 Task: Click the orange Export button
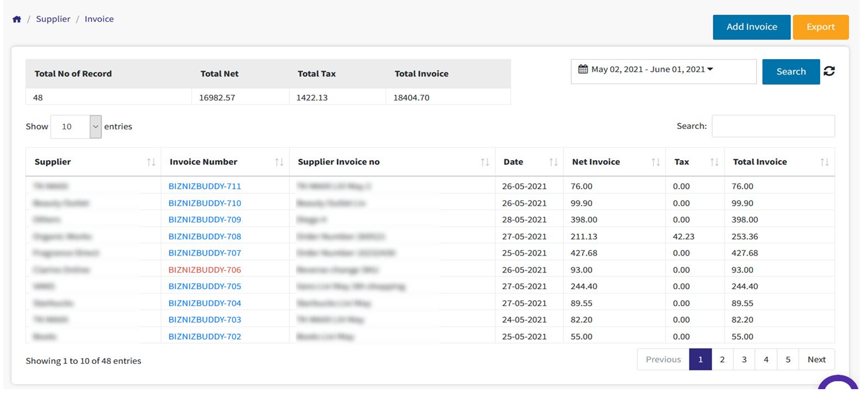(x=821, y=27)
